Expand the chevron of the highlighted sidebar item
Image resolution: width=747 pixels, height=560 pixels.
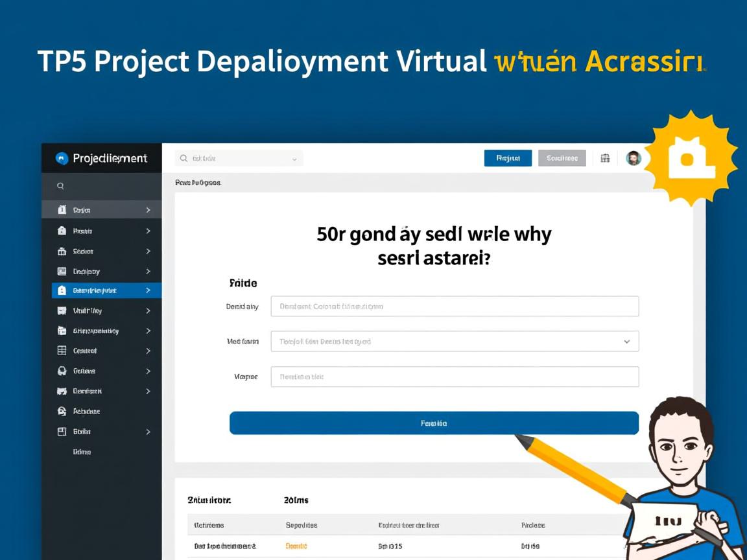[x=148, y=290]
